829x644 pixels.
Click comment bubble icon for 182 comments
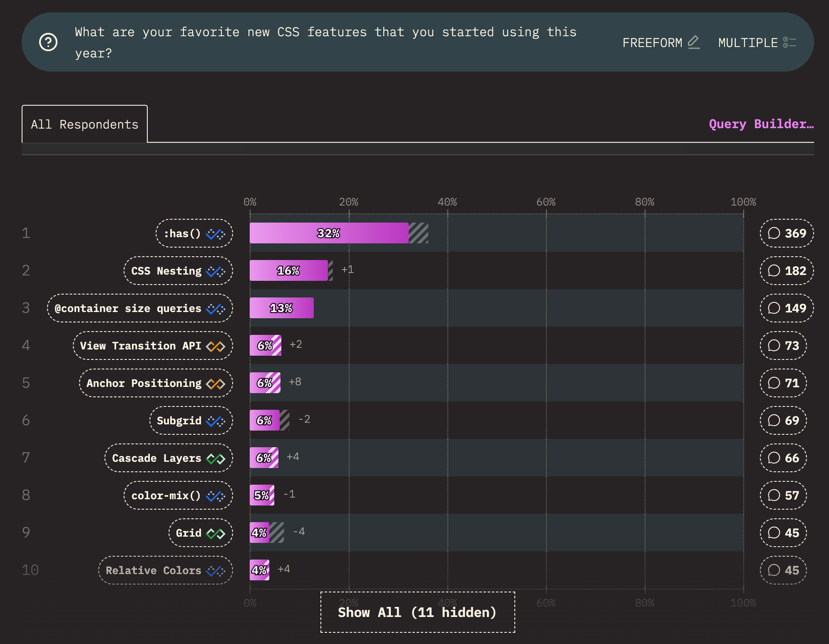[x=774, y=270]
